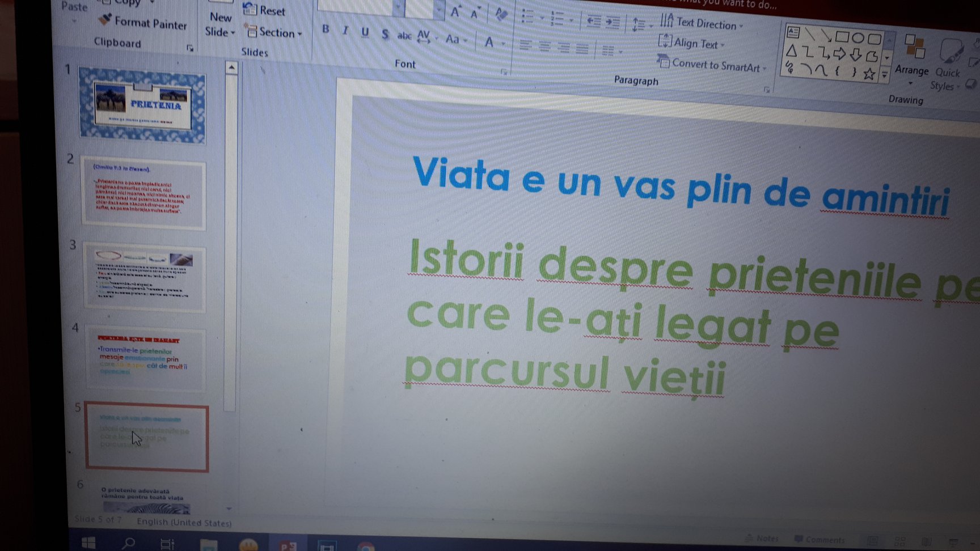
Task: Select the Triangle shape
Action: point(792,51)
